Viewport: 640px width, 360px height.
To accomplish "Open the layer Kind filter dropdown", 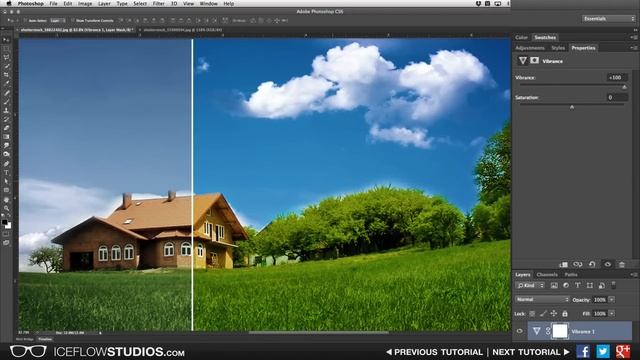I will [530, 286].
